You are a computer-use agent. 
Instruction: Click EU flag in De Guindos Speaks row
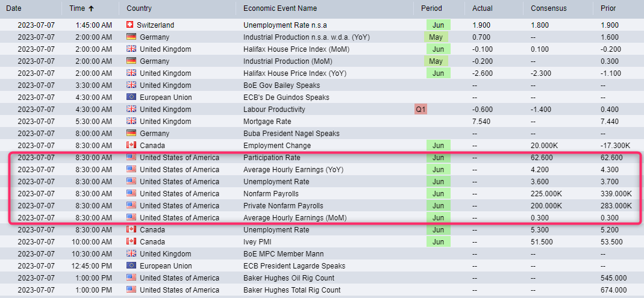click(131, 98)
